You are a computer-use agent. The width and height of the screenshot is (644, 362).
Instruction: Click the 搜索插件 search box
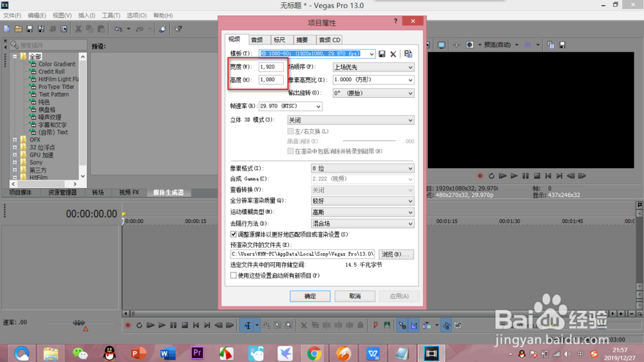tap(48, 45)
